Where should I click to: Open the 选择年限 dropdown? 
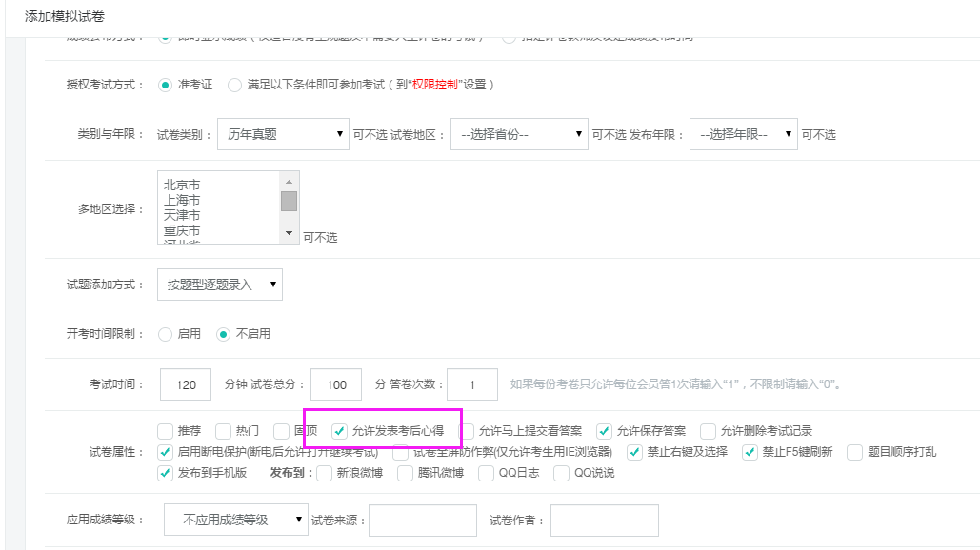point(743,135)
